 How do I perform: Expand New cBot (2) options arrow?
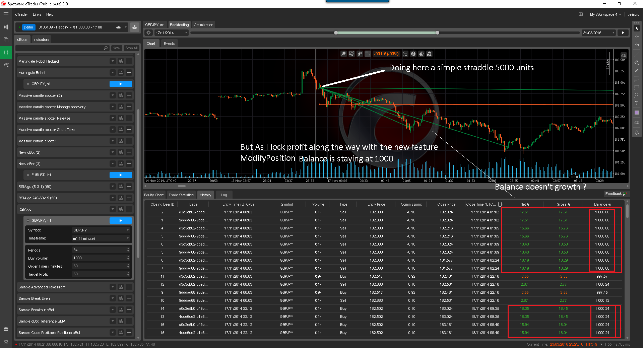pos(113,152)
